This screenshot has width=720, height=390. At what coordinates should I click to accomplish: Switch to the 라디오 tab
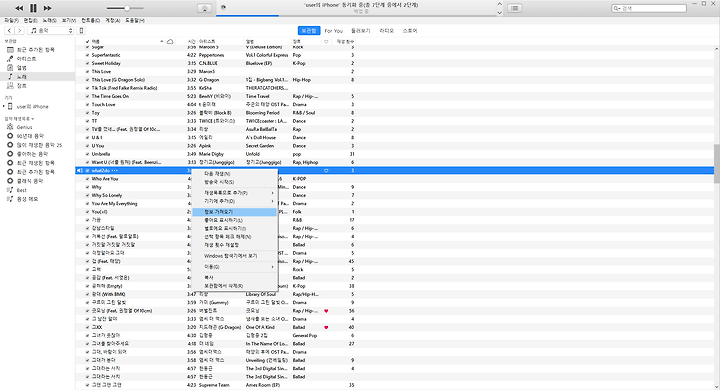387,31
